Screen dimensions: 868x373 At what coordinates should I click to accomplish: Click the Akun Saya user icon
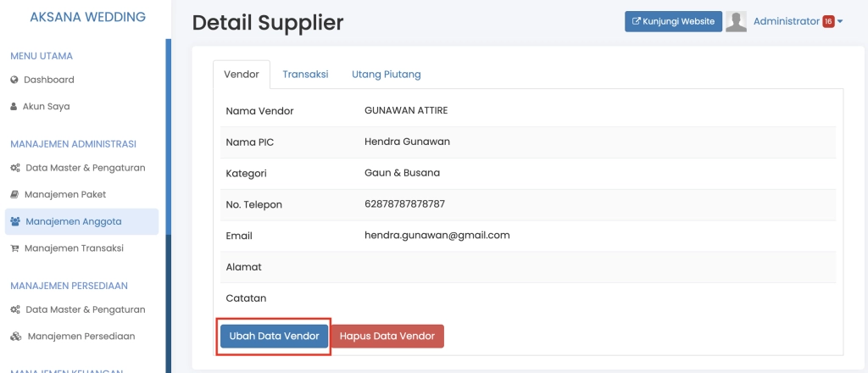14,106
